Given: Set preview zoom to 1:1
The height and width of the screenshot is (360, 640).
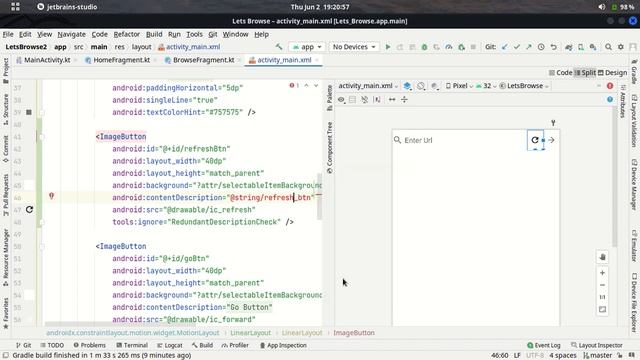Looking at the screenshot, I should tap(602, 297).
